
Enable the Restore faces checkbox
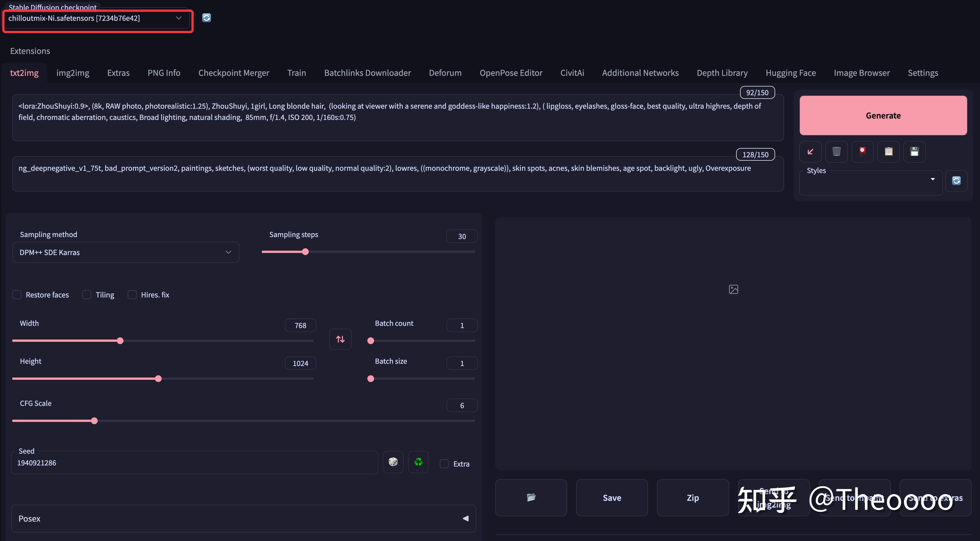point(17,295)
